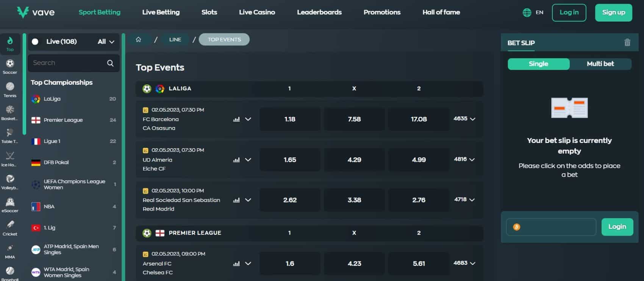Expand the All live events dropdown
Image resolution: width=644 pixels, height=281 pixels.
(x=105, y=42)
